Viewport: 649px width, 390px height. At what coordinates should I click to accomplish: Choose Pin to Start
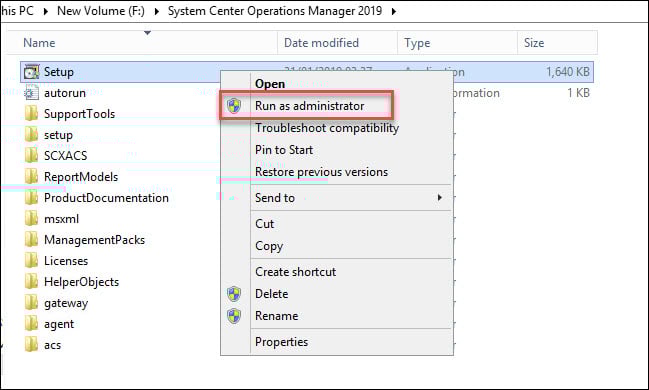284,150
